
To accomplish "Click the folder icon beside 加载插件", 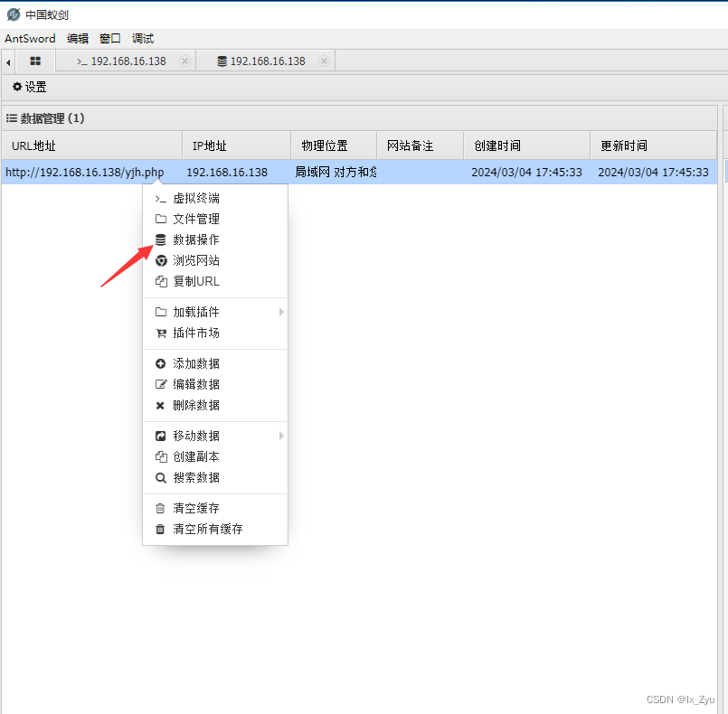I will (x=161, y=312).
